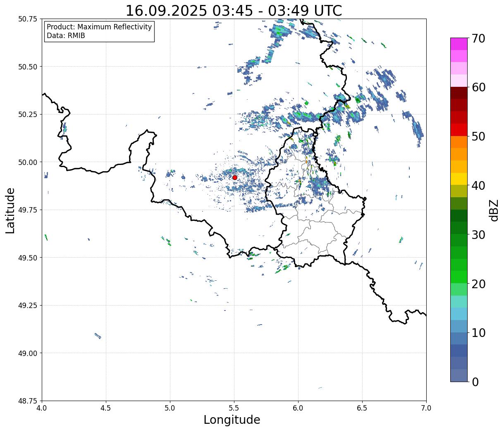The image size is (504, 430).
Task: Select the 'Product: Maximum Reflectivity' label
Action: (x=99, y=27)
